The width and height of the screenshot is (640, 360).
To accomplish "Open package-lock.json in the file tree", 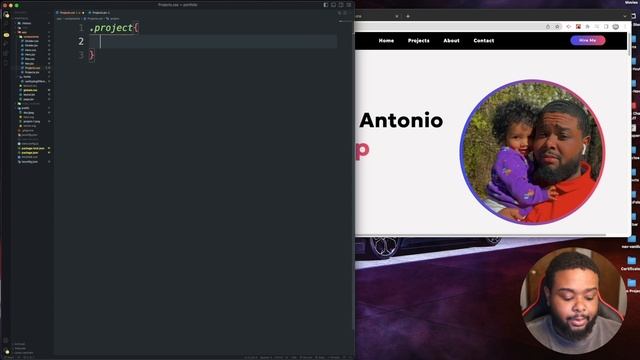I will pos(33,148).
